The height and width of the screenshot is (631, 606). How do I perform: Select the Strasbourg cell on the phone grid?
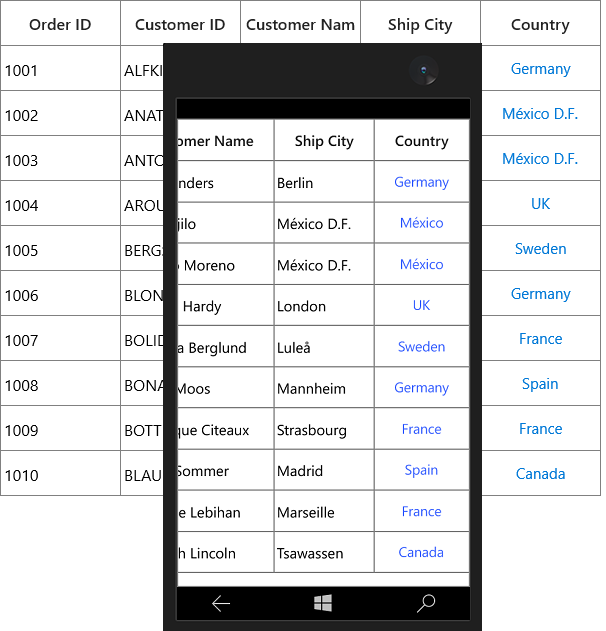click(x=324, y=429)
